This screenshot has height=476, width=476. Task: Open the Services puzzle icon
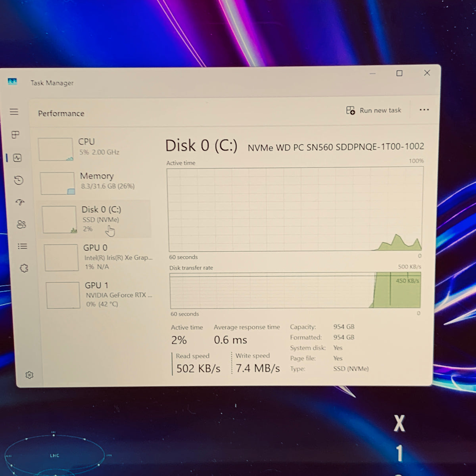24,268
